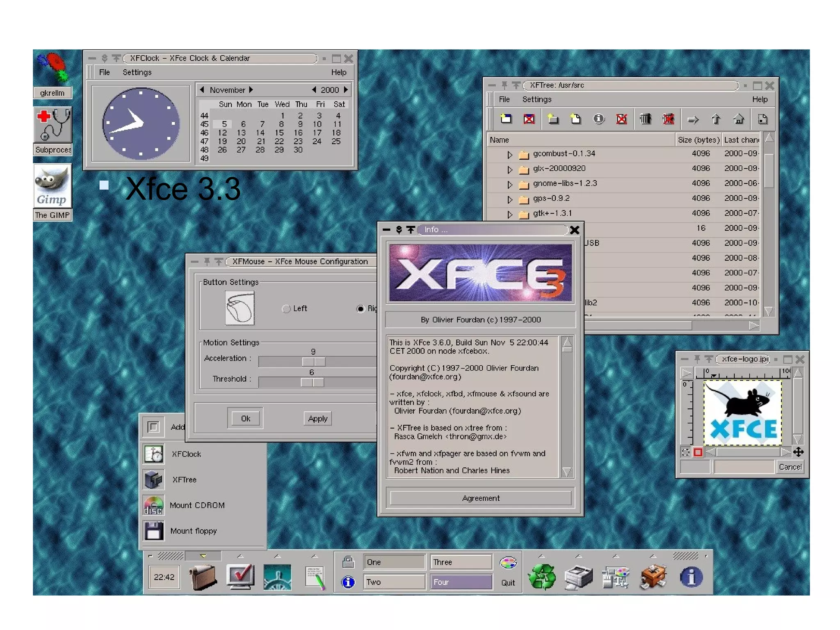Click the XFTree info toolbar icon
This screenshot has width=840, height=630.
click(x=598, y=119)
